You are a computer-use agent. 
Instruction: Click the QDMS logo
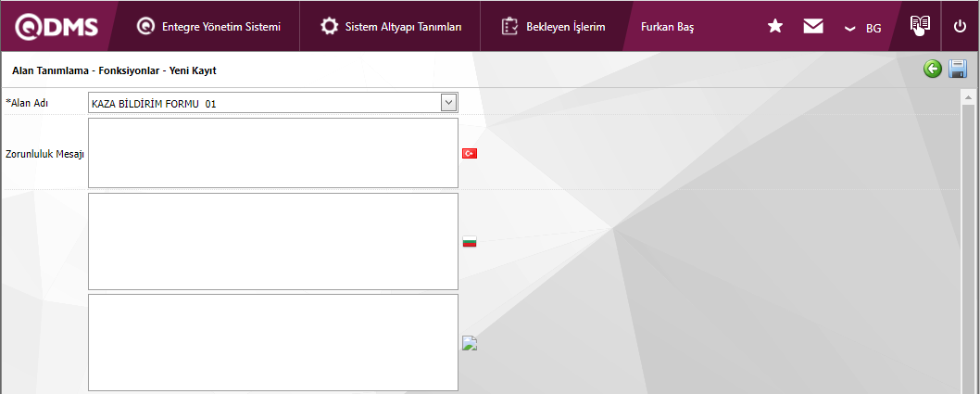coord(57,26)
